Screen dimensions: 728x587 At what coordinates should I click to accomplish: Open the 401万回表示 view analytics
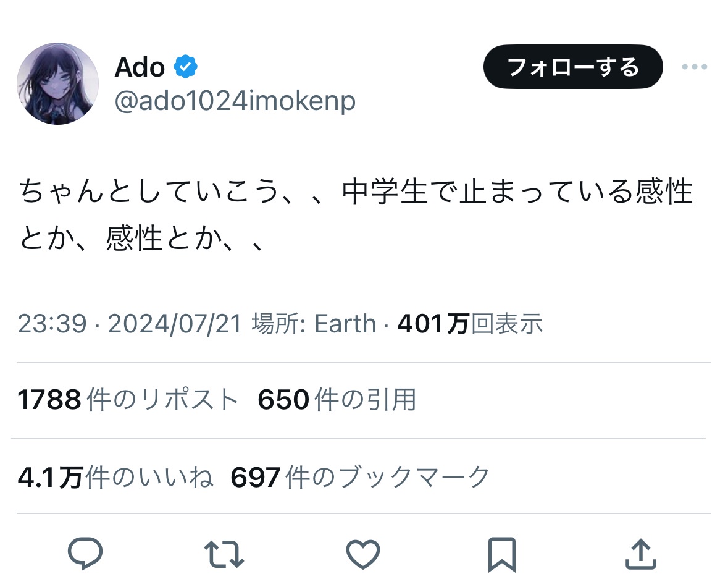point(470,324)
